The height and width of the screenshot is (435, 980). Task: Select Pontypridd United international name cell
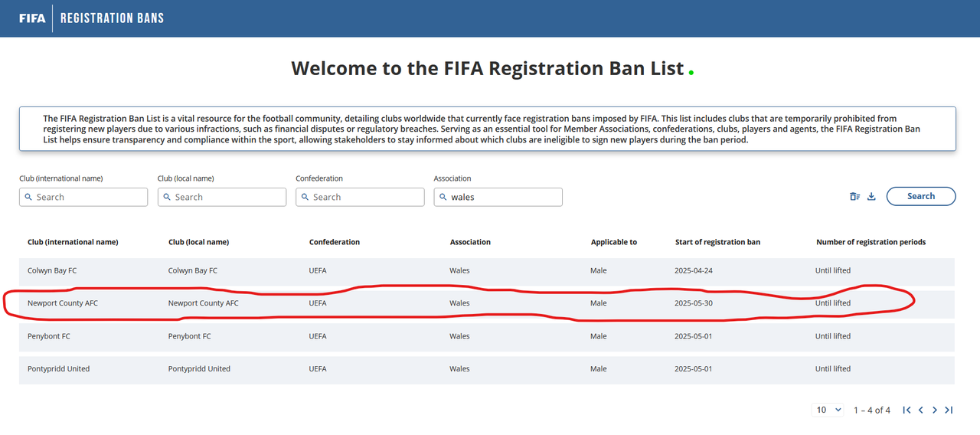58,369
